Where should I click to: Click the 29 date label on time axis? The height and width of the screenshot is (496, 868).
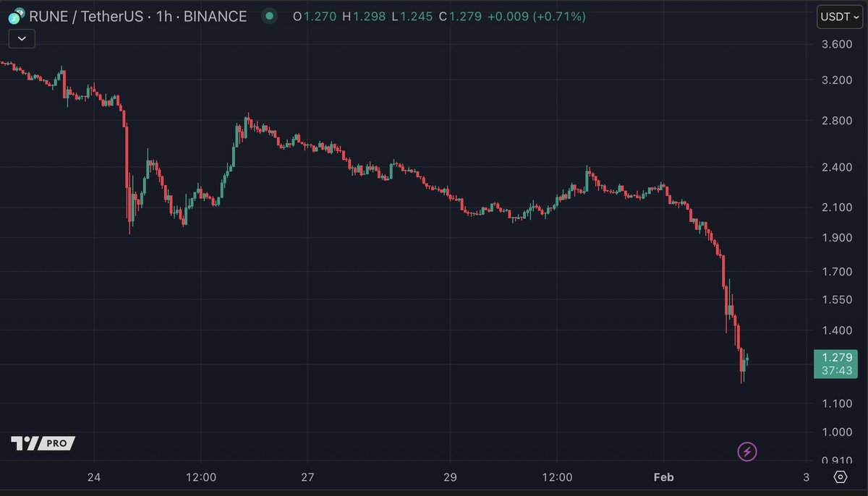pos(450,477)
